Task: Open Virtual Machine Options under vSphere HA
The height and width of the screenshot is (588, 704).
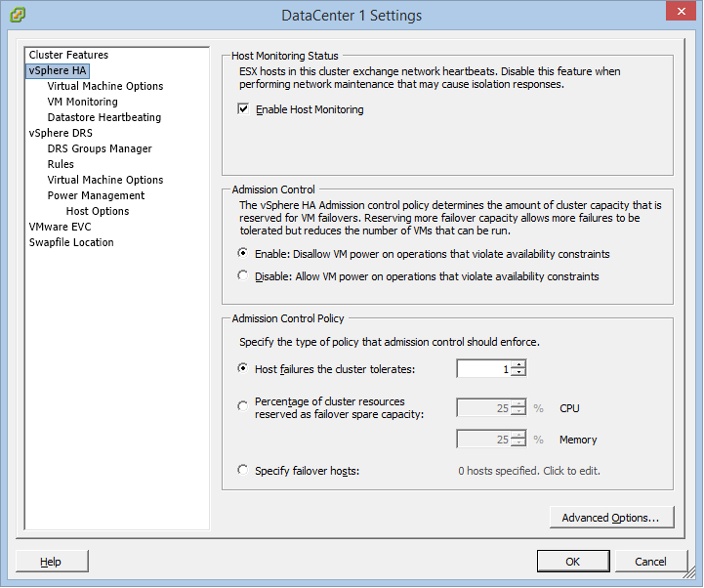Action: tap(105, 86)
